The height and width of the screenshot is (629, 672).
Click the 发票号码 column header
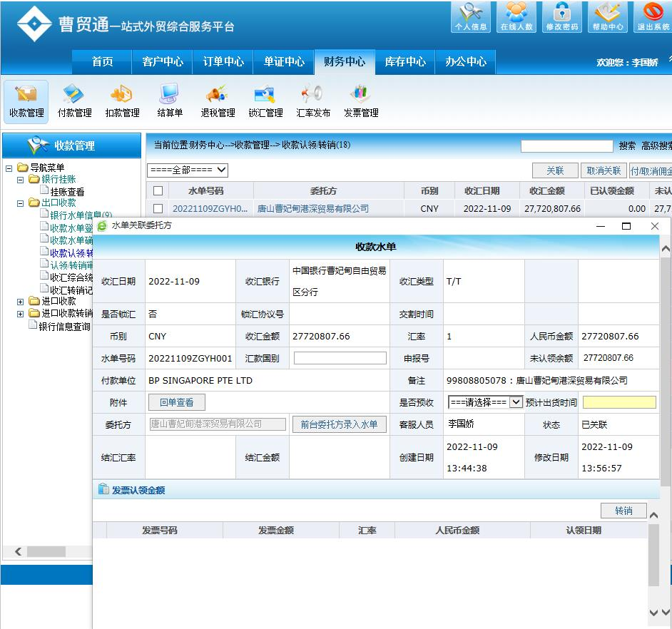coord(159,531)
